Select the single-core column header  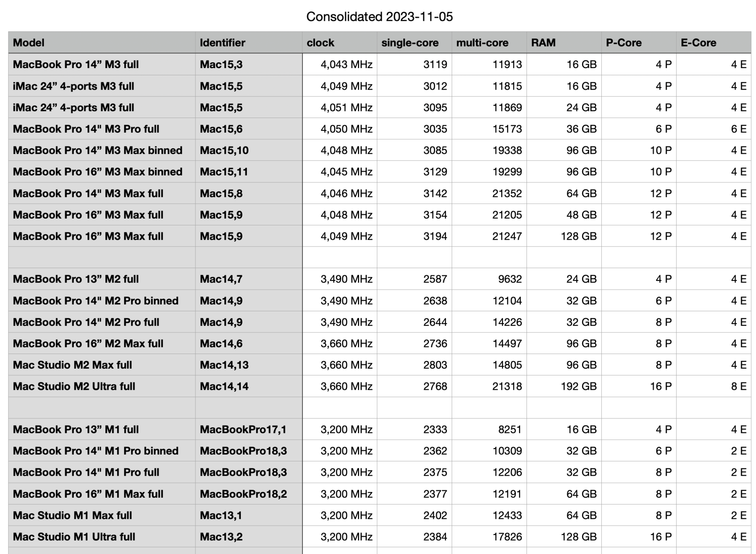tap(410, 43)
